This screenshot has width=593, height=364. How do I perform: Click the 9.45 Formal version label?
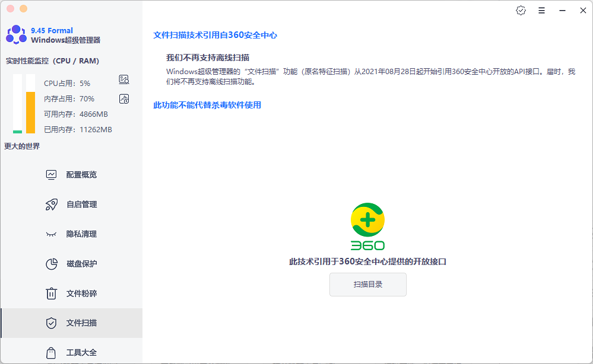pos(51,30)
